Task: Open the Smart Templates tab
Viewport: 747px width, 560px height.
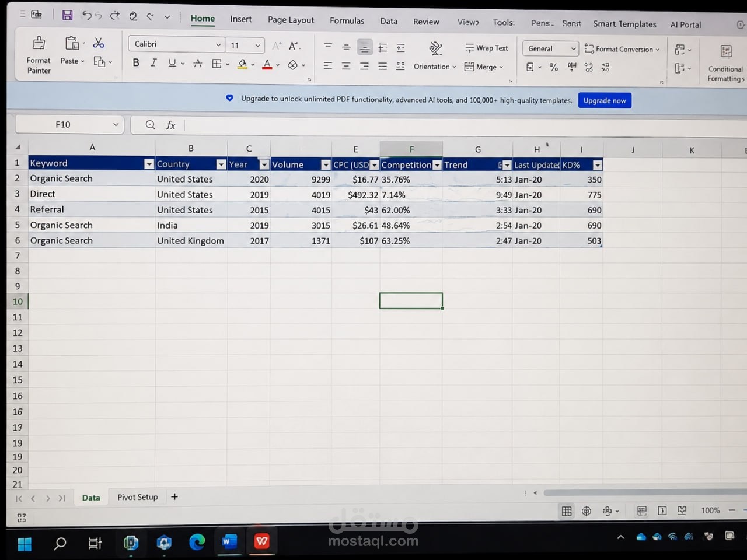Action: tap(624, 24)
